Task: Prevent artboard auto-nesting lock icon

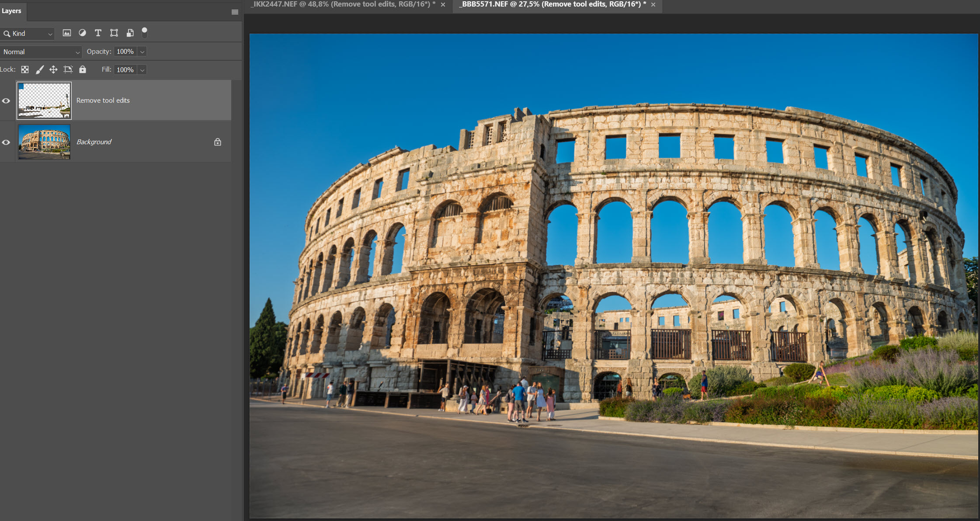Action: 68,69
